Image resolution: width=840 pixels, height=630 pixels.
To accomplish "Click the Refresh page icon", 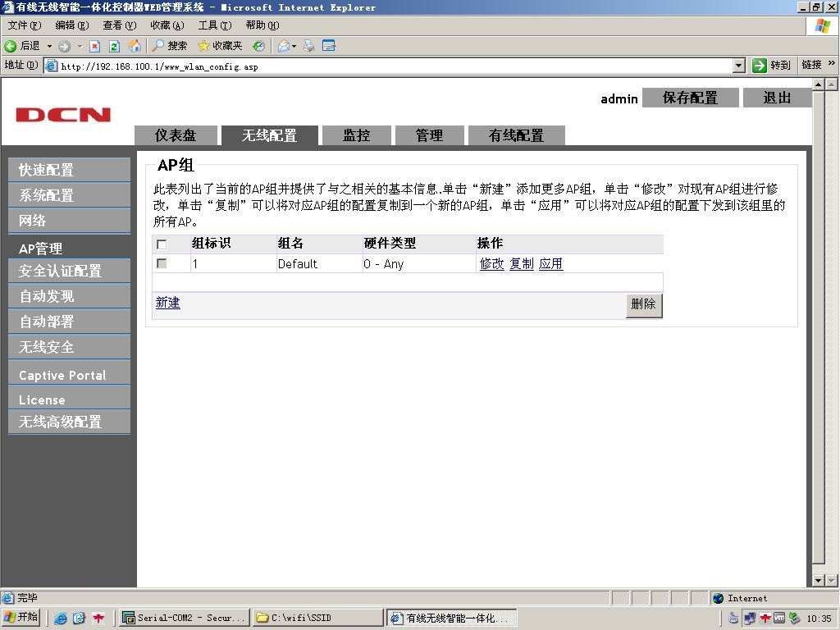I will [114, 46].
